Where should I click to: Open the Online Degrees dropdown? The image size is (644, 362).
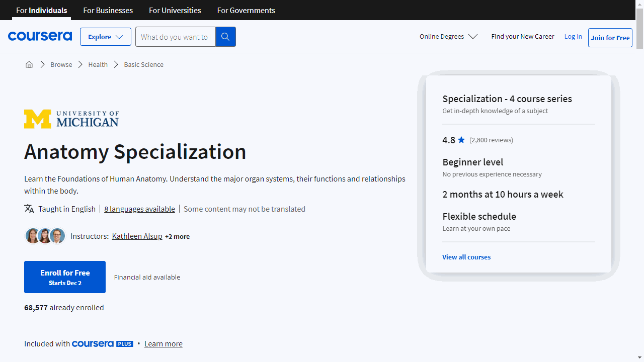point(448,36)
